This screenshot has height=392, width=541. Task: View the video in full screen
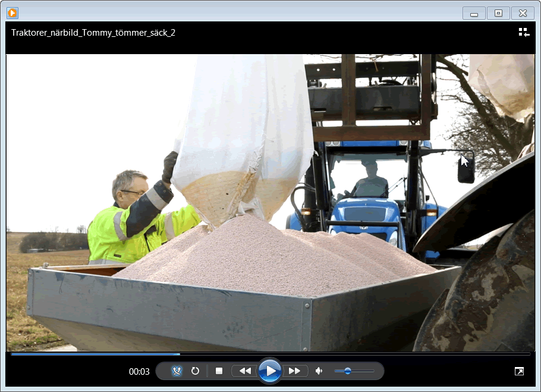(519, 371)
